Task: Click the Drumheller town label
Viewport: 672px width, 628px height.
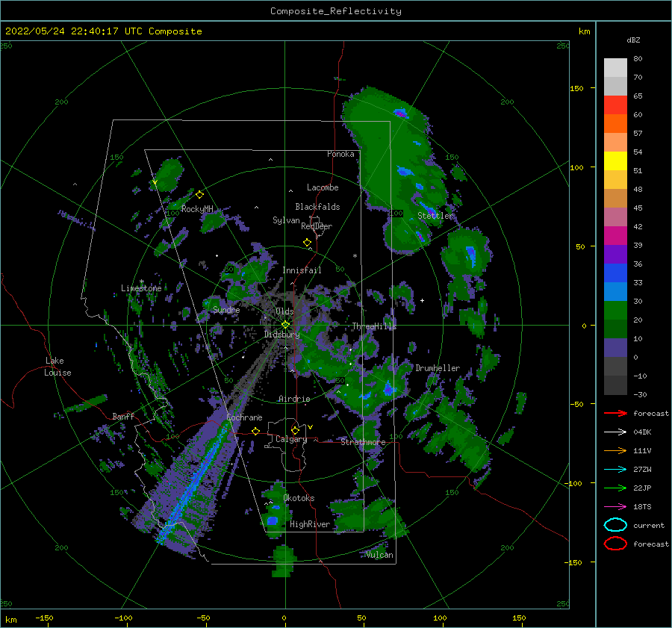Action: tap(438, 368)
